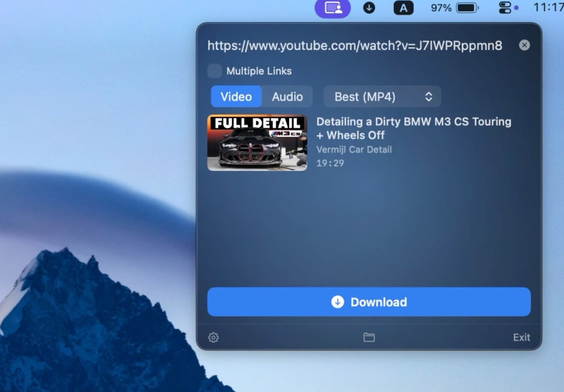Open the Best (MP4) quality dropdown
Screen dimensions: 564x392
[383, 97]
